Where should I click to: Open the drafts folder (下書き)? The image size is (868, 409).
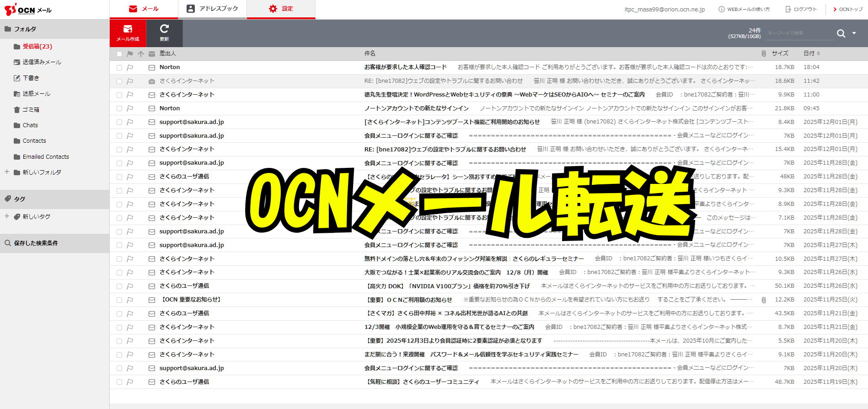tap(31, 78)
